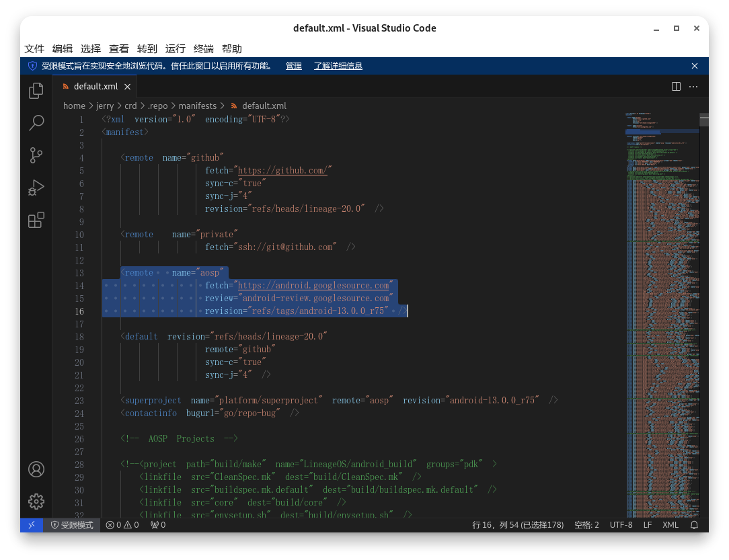Click the 管理 link in banner
This screenshot has width=729, height=560.
click(294, 66)
